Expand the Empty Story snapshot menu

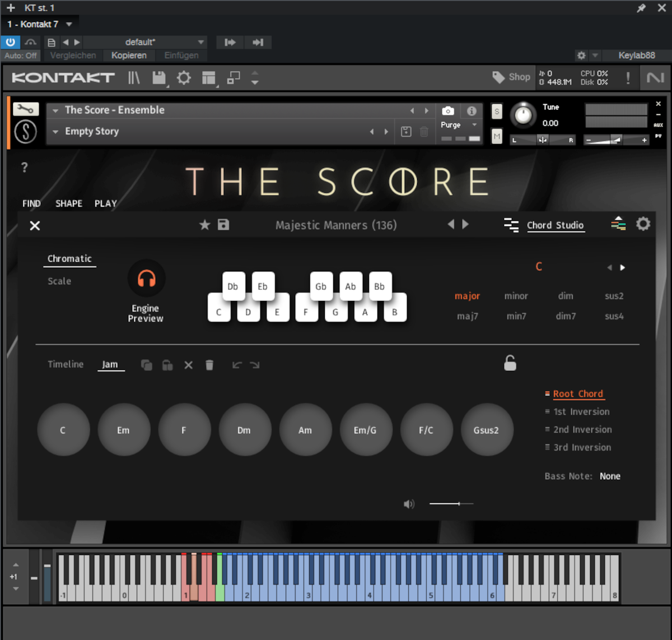(x=55, y=132)
